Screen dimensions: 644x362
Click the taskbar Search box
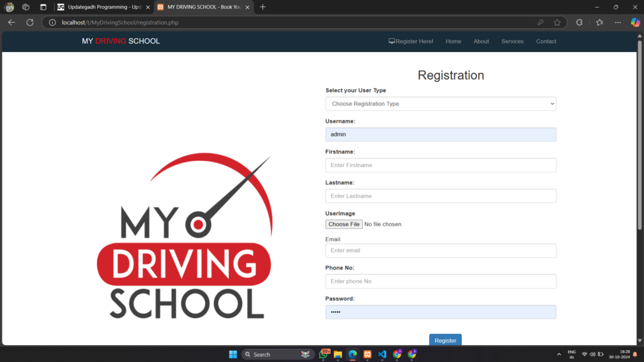[x=277, y=354]
